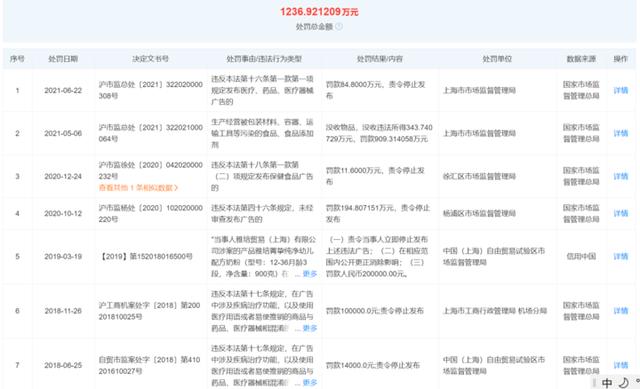640x389 pixels.
Task: Click the 数据来源 column header
Action: 581,59
